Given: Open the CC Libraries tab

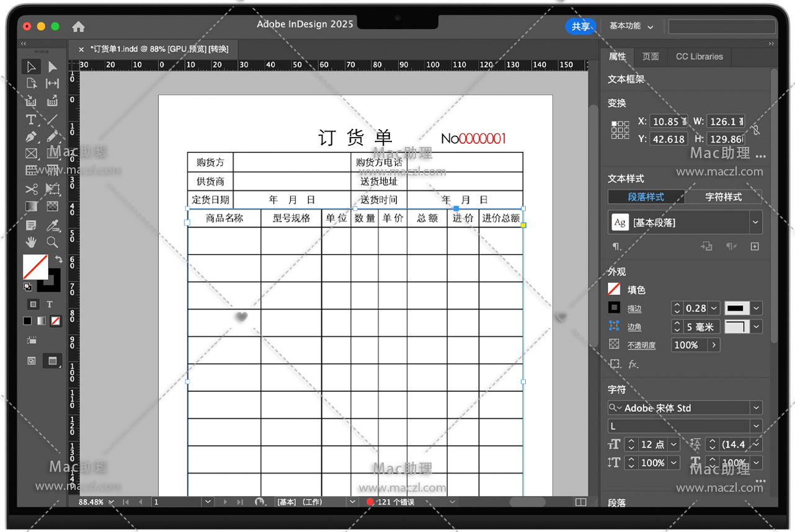Looking at the screenshot, I should click(699, 56).
